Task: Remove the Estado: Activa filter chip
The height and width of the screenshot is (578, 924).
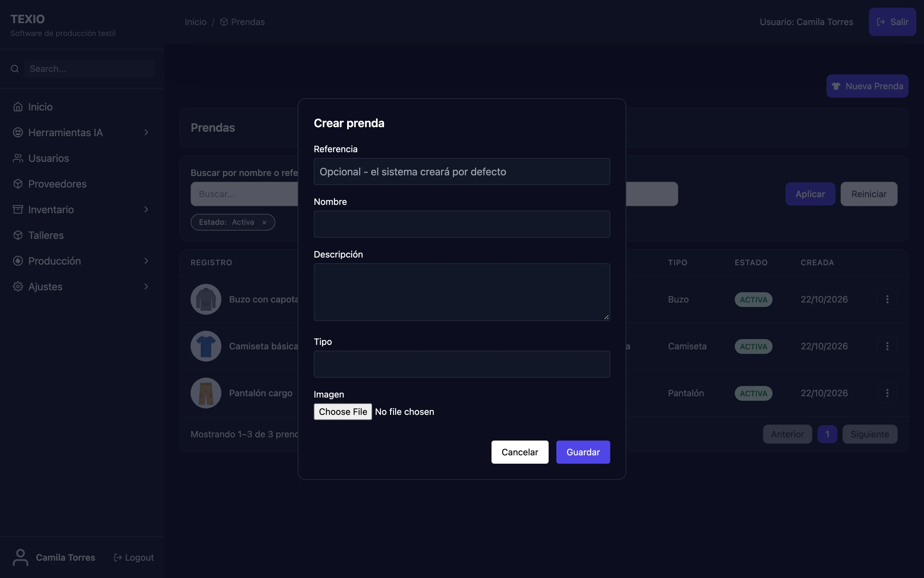Action: point(264,223)
